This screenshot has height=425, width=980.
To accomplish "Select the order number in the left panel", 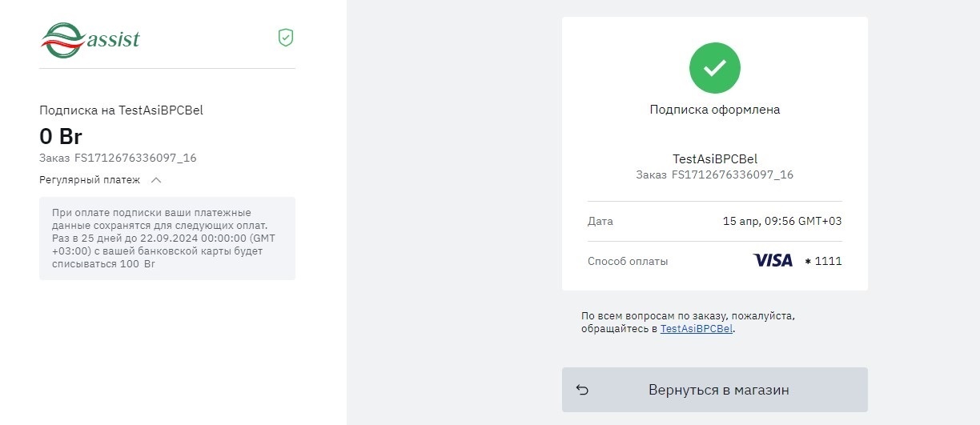I will 135,158.
